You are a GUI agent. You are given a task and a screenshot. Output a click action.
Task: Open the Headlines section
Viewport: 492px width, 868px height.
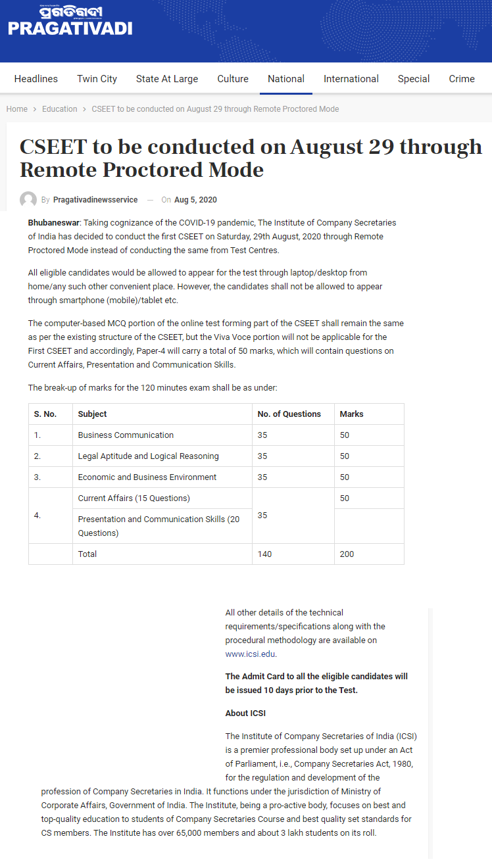pyautogui.click(x=36, y=79)
